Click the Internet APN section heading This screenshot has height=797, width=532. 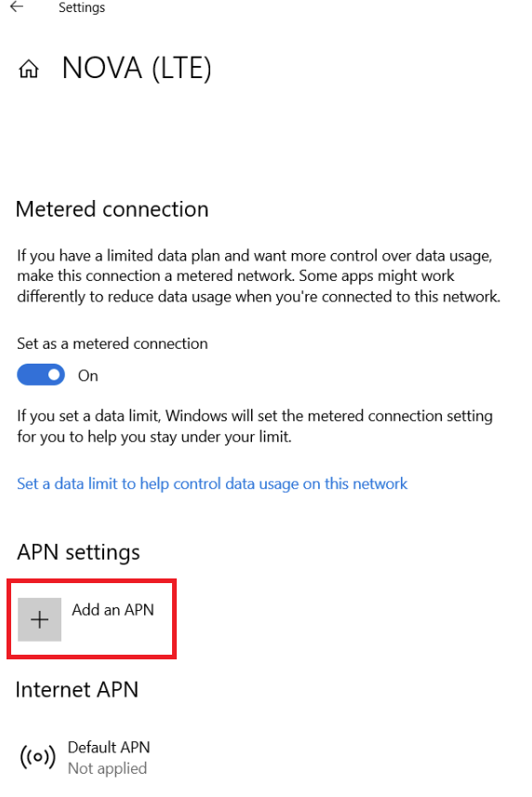(77, 690)
